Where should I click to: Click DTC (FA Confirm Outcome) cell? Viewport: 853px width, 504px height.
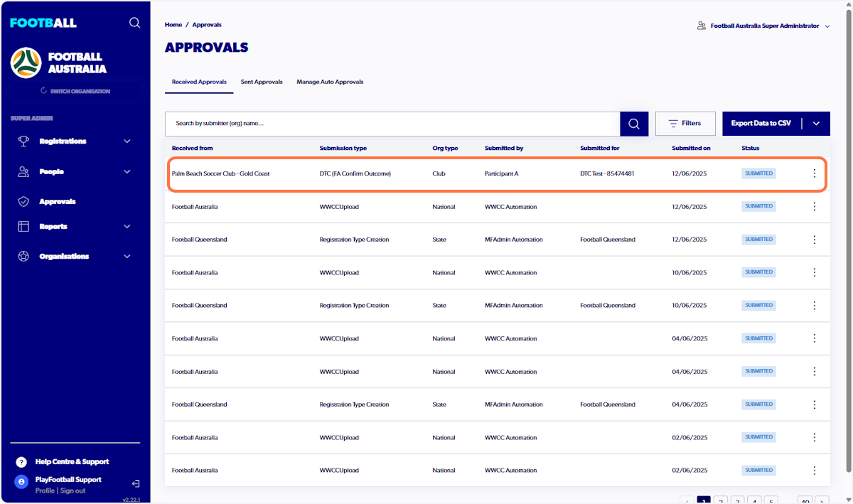355,173
